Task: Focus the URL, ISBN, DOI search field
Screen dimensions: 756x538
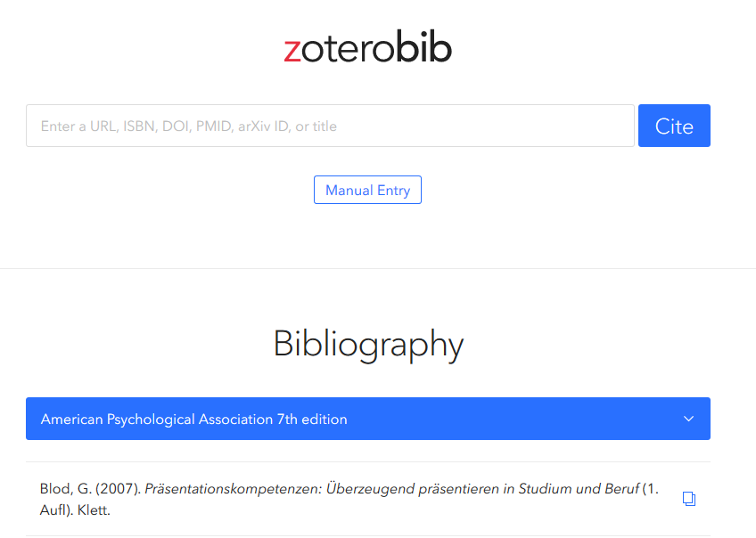Action: 330,126
